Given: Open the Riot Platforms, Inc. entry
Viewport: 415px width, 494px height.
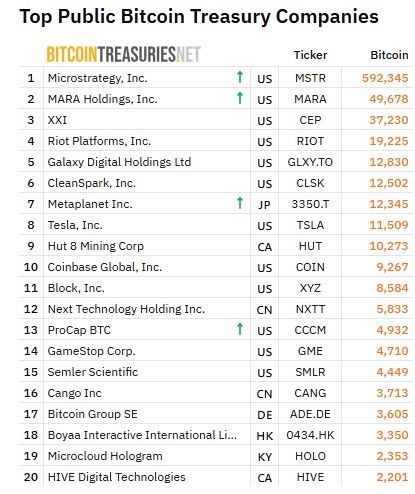Looking at the screenshot, I should click(x=99, y=141).
